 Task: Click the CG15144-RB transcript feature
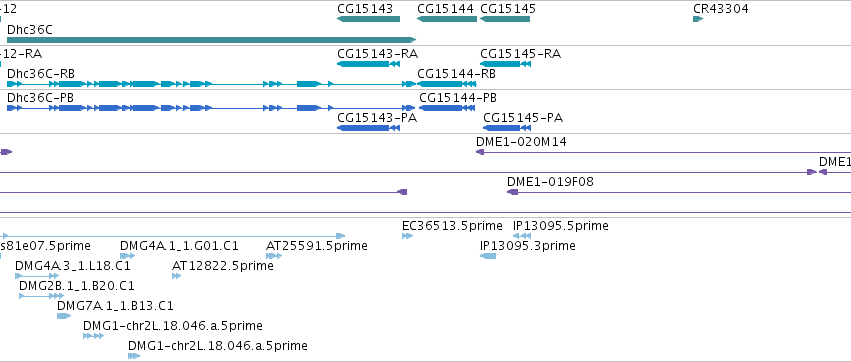click(x=447, y=84)
